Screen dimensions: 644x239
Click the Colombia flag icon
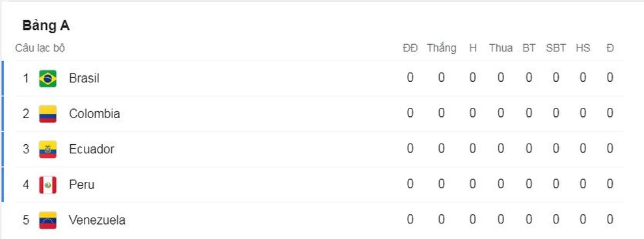[47, 114]
